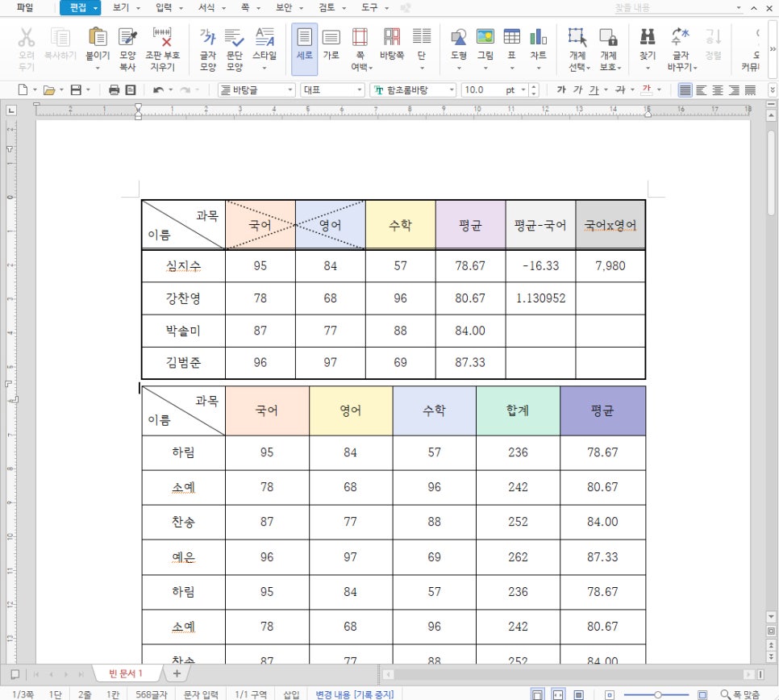The image size is (779, 700).
Task: Save with the floppy disk icon
Action: click(x=76, y=90)
